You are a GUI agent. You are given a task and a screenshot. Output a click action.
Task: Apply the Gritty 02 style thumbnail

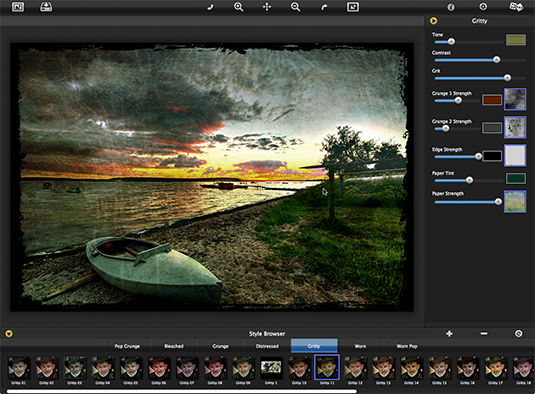coord(47,368)
